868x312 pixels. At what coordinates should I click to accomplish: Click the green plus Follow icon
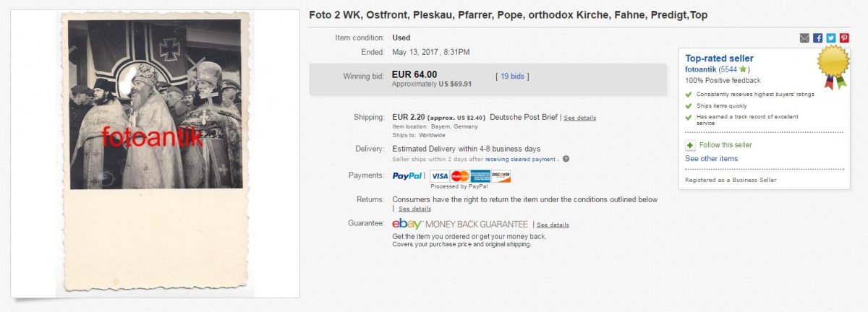pyautogui.click(x=690, y=145)
